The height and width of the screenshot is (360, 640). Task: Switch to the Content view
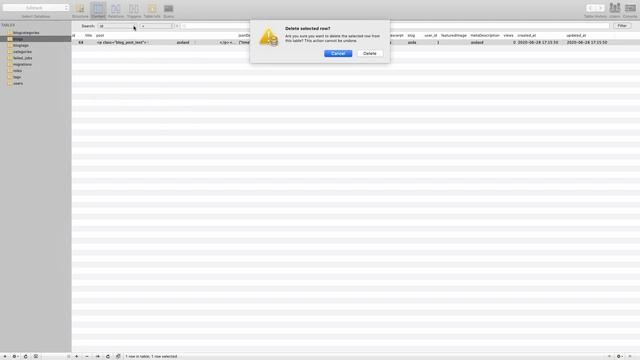click(98, 10)
